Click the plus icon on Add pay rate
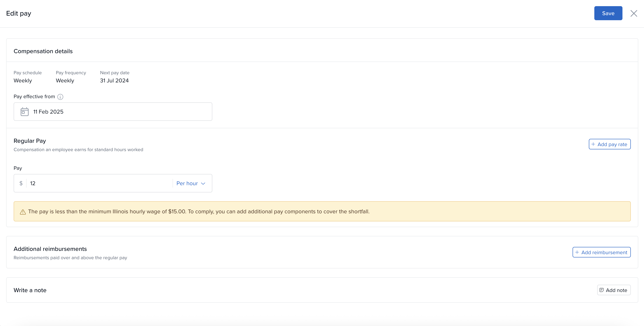The height and width of the screenshot is (326, 644). 593,144
